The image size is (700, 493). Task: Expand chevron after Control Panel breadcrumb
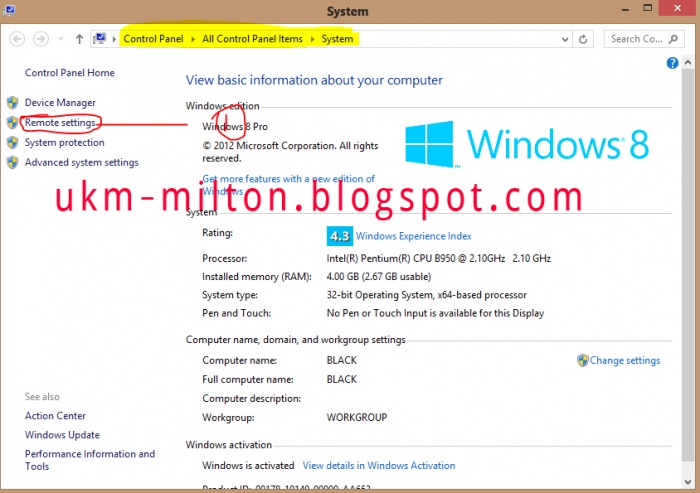pyautogui.click(x=193, y=39)
